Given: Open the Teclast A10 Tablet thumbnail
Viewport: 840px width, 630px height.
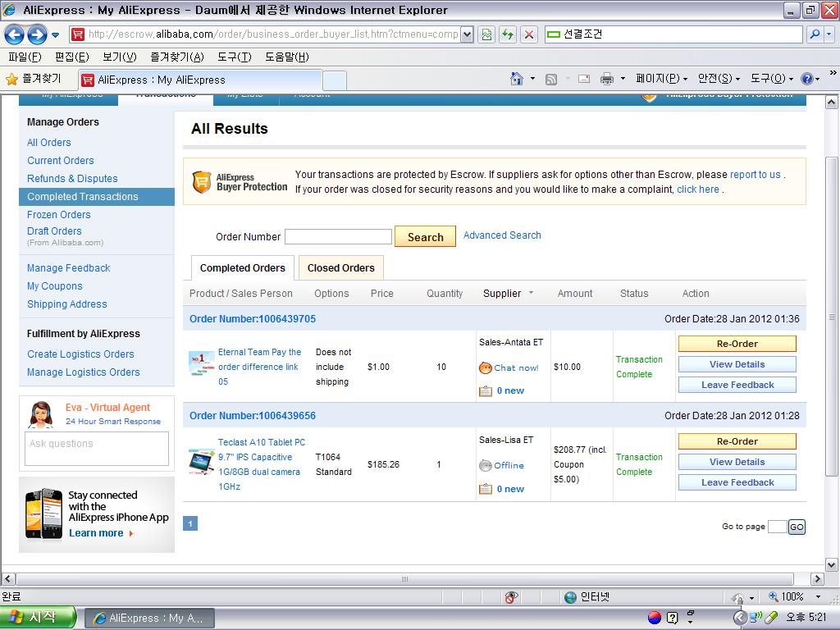Looking at the screenshot, I should point(202,463).
